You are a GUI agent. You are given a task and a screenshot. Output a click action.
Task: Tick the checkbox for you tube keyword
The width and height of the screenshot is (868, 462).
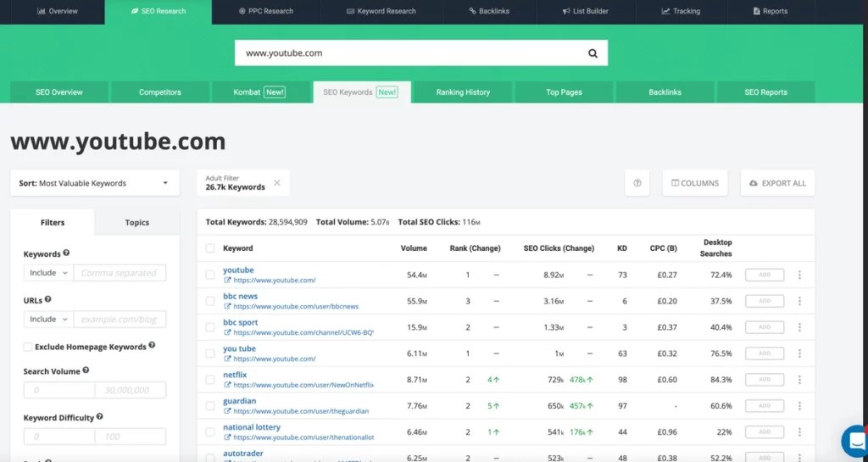(210, 353)
